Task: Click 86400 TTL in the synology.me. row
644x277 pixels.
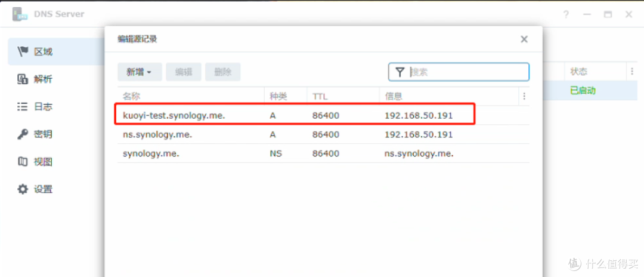Action: point(326,153)
